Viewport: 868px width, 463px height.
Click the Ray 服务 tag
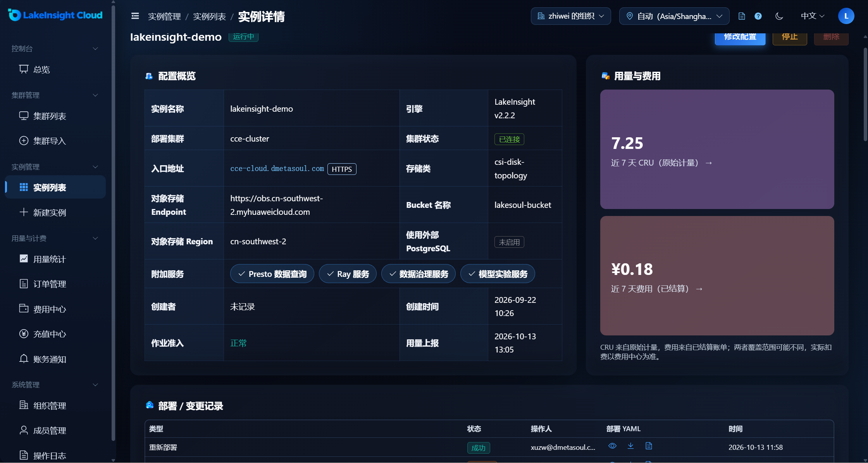[x=348, y=274]
